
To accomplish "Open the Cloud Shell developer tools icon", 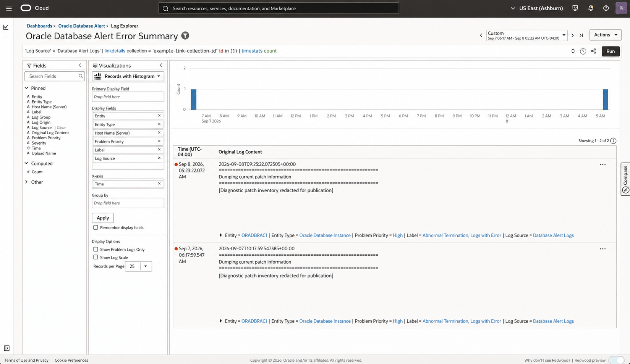I will tap(575, 8).
